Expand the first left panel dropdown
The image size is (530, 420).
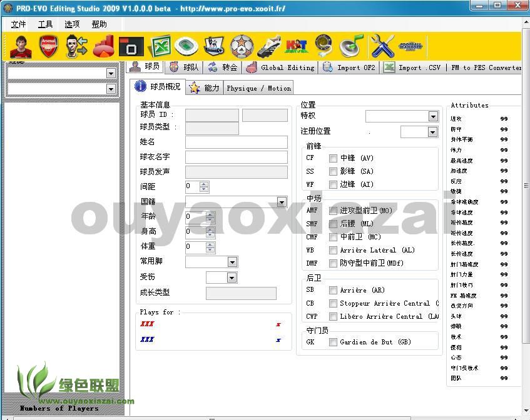[111, 73]
